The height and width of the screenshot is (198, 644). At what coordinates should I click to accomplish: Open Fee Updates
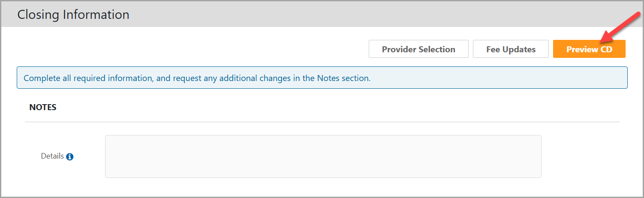tap(510, 49)
